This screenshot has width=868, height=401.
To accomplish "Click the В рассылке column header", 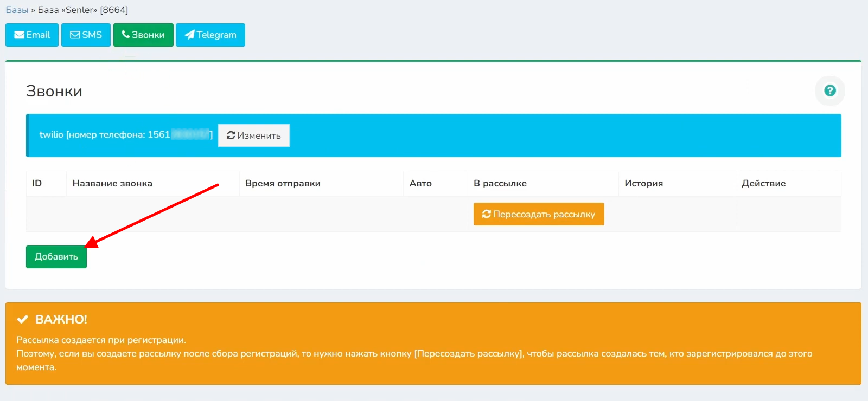I will pos(500,183).
